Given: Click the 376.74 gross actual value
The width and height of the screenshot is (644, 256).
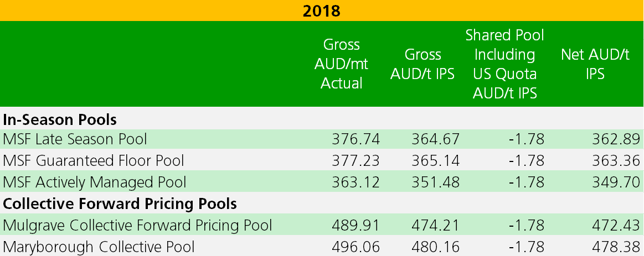Looking at the screenshot, I should click(x=356, y=139).
